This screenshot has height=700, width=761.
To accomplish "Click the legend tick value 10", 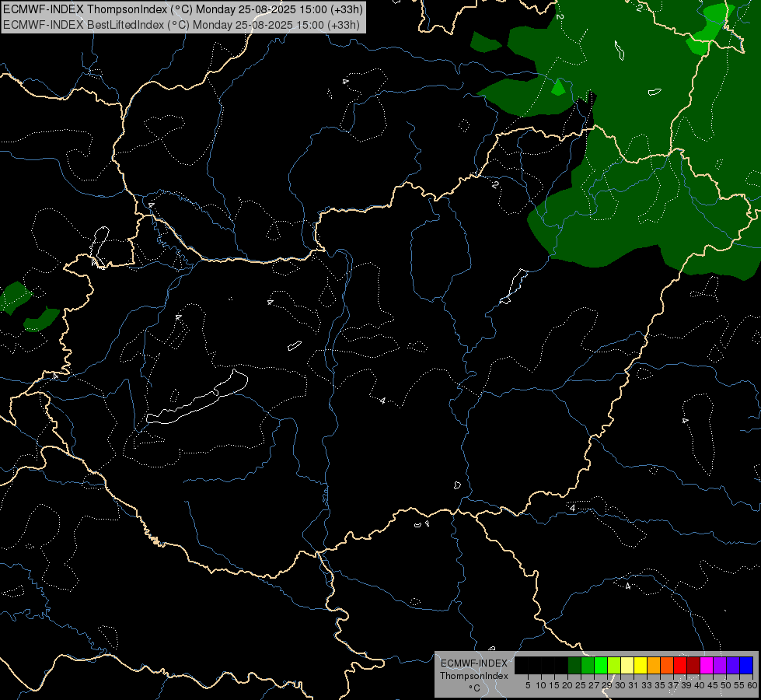I will pos(541,685).
